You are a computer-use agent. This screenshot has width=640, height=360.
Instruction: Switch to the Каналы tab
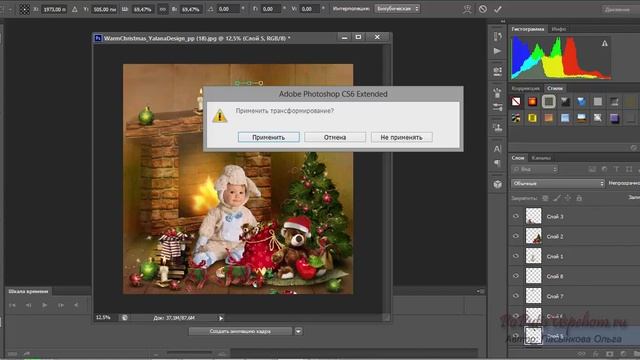coord(541,158)
